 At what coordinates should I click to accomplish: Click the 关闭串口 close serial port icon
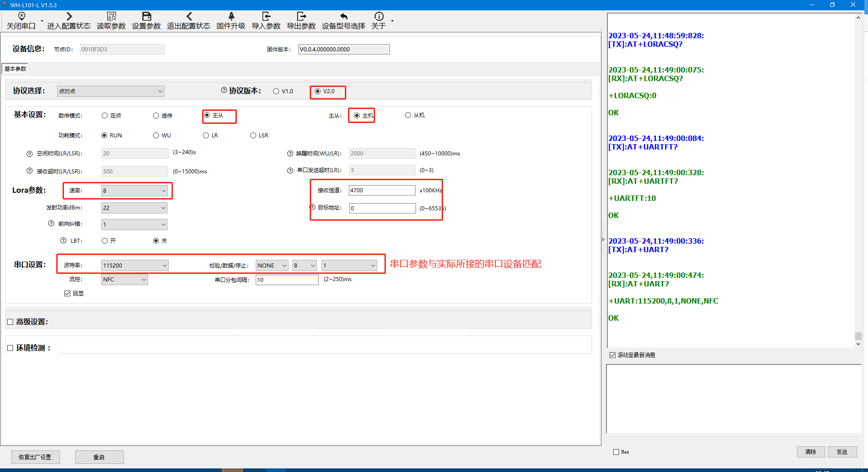pyautogui.click(x=21, y=17)
